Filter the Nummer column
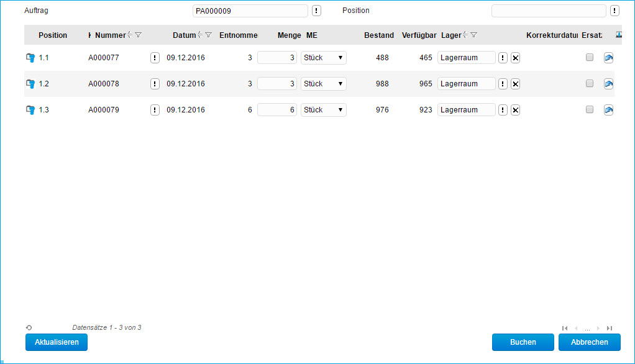The height and width of the screenshot is (364, 635). point(138,35)
